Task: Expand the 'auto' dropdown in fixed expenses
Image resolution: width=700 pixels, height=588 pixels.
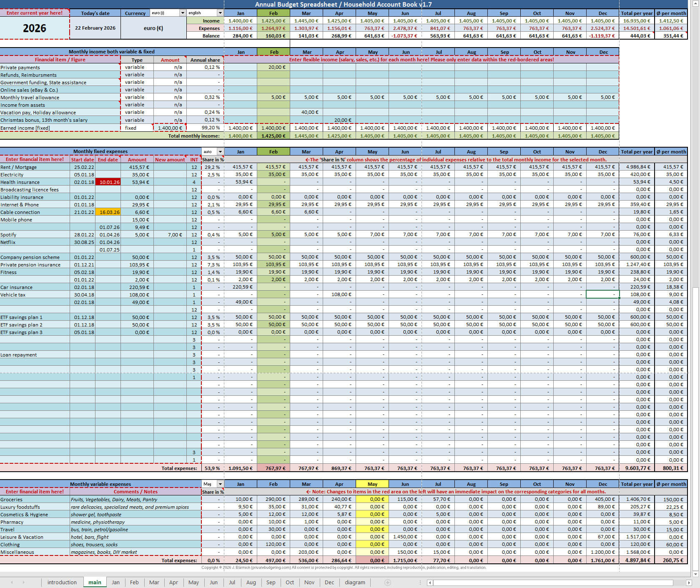Action: click(220, 152)
